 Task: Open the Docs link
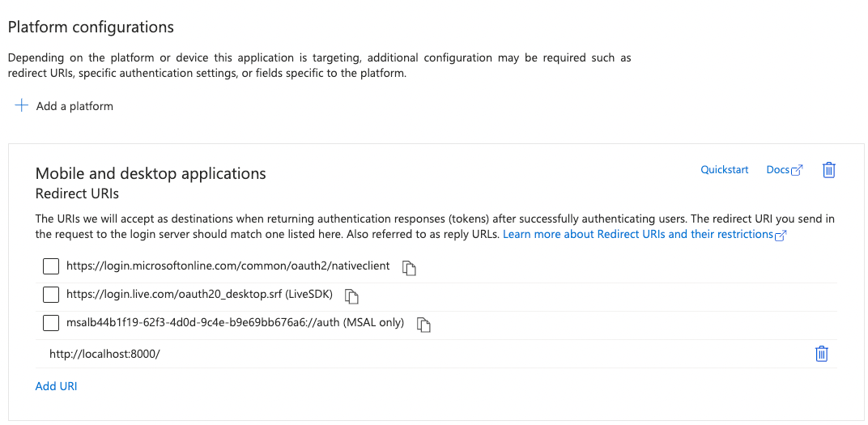click(777, 170)
